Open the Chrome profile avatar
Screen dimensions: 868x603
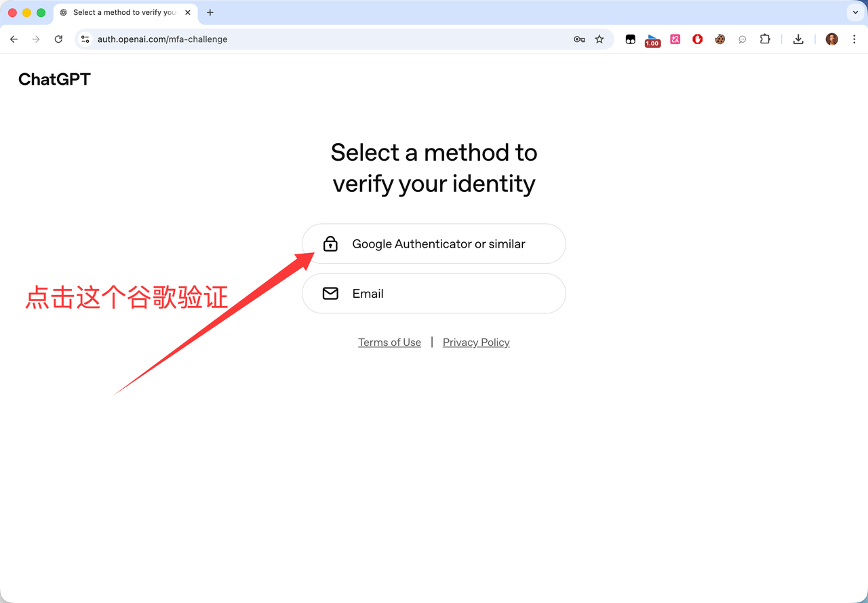tap(832, 39)
